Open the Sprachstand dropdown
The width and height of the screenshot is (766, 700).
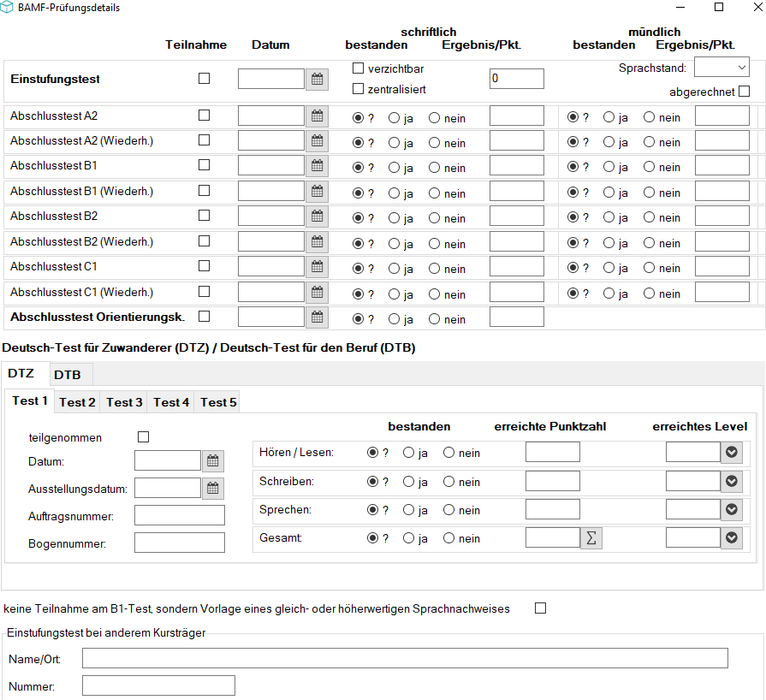pos(721,68)
